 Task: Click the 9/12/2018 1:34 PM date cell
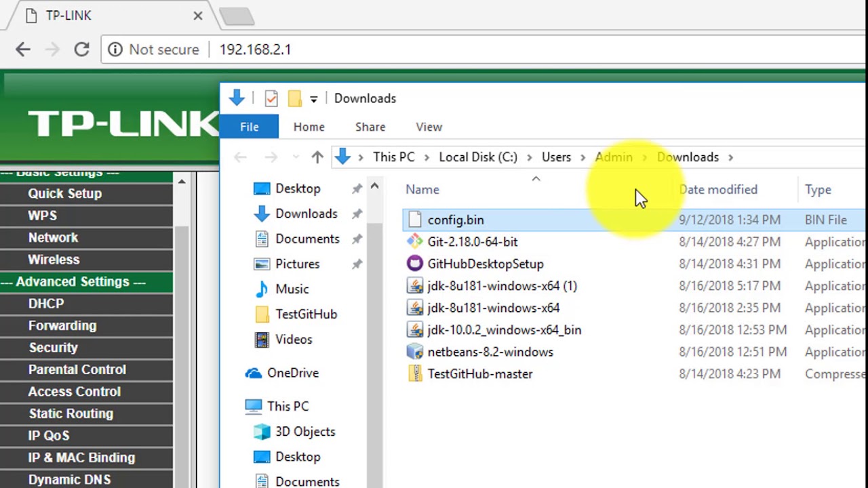point(730,220)
